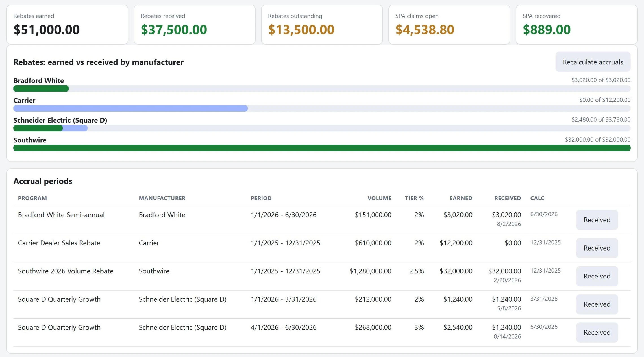Click the 4/1/2026 - 6/30/2026 period cell
644x357 pixels.
click(x=284, y=328)
